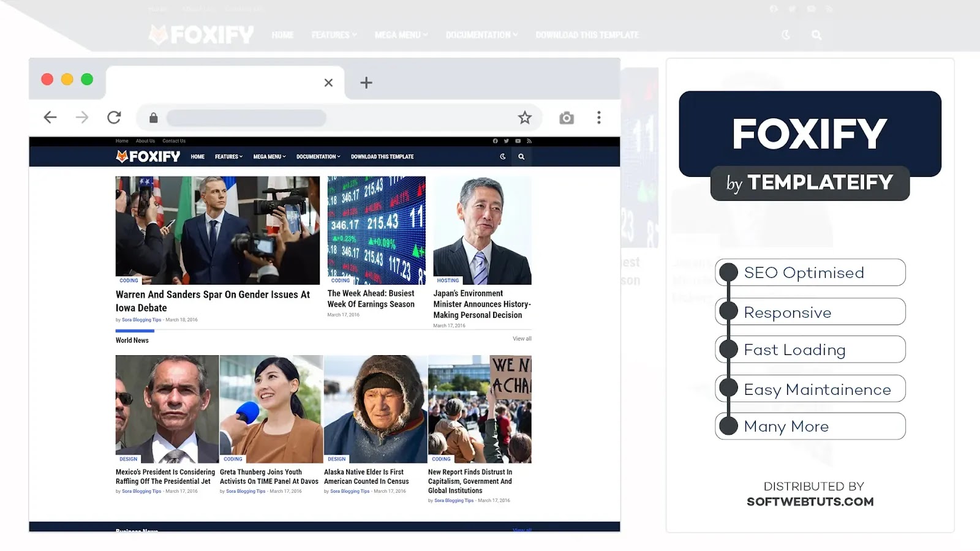980x551 pixels.
Task: Expand the Features dropdown menu
Action: click(228, 157)
